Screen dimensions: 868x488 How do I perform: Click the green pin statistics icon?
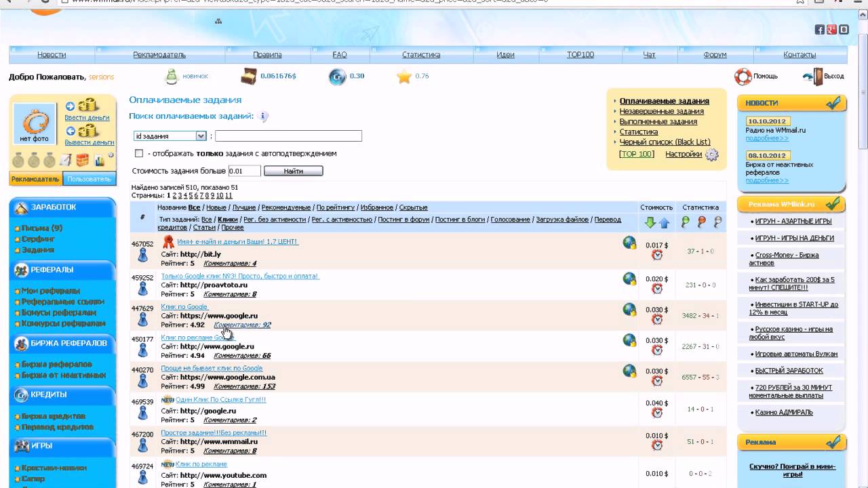coord(685,222)
